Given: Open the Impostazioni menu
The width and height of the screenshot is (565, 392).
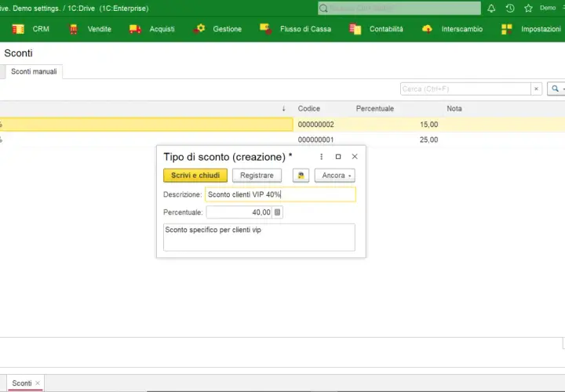Looking at the screenshot, I should click(541, 29).
